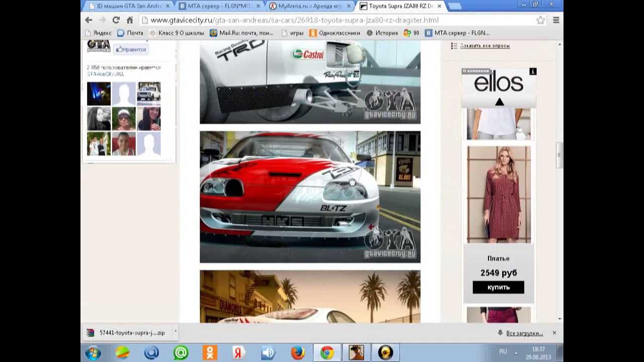Open the MTA сервер - FLGN bookmark
This screenshot has width=644, height=362.
pos(457,33)
